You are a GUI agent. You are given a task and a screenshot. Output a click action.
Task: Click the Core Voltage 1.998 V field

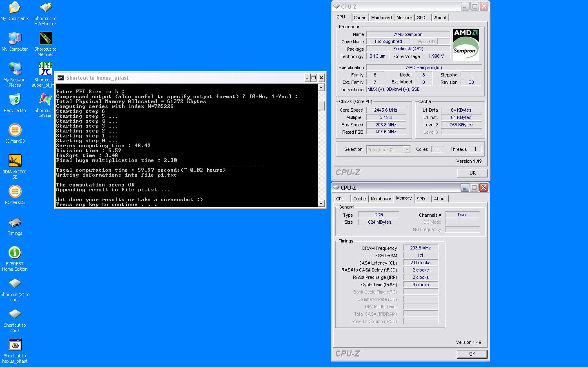coord(436,56)
